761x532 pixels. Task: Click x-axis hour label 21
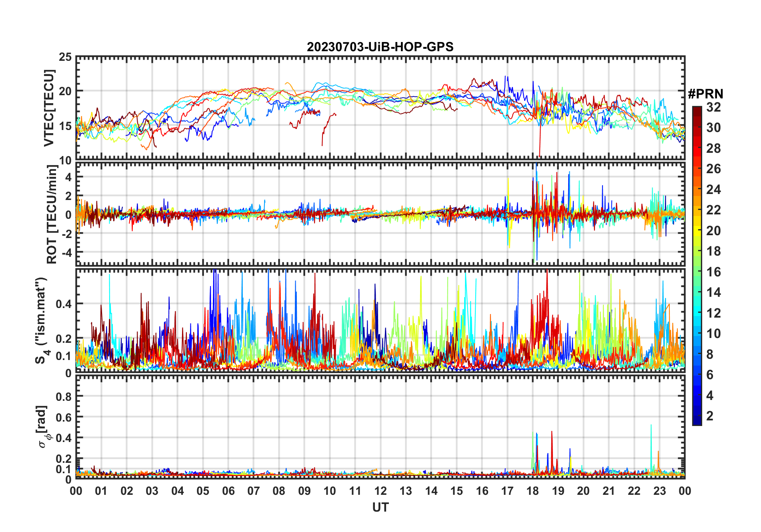(x=609, y=491)
